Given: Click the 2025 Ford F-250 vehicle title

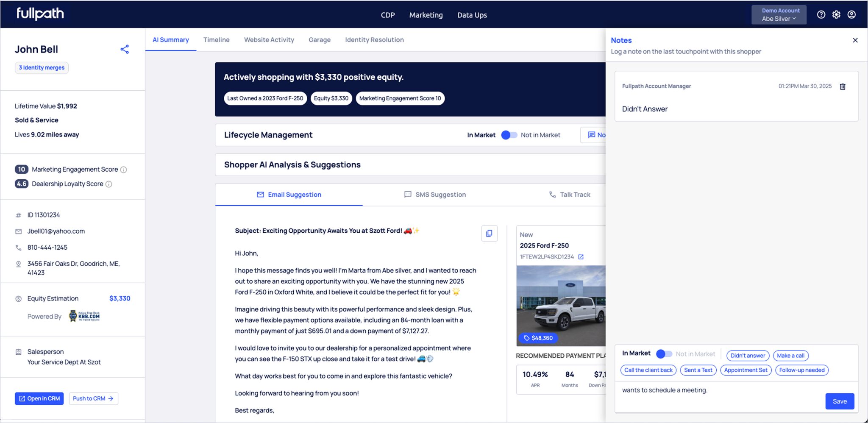Looking at the screenshot, I should click(x=544, y=246).
